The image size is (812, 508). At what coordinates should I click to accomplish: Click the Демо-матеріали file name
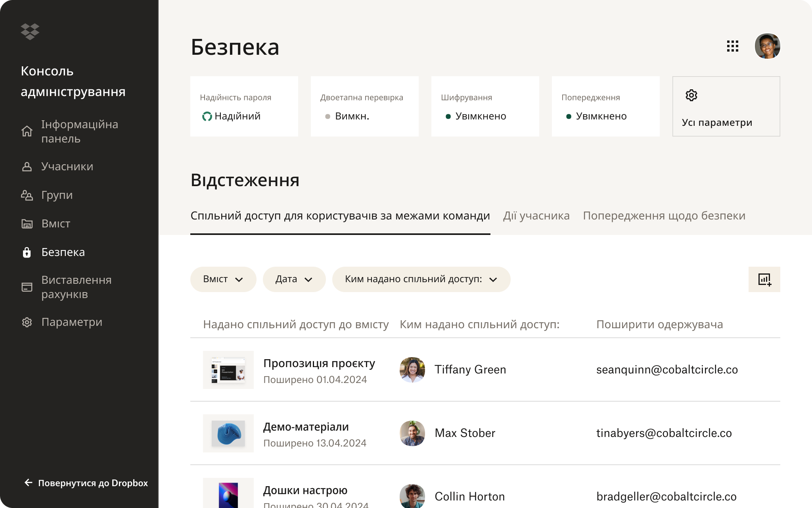tap(306, 427)
